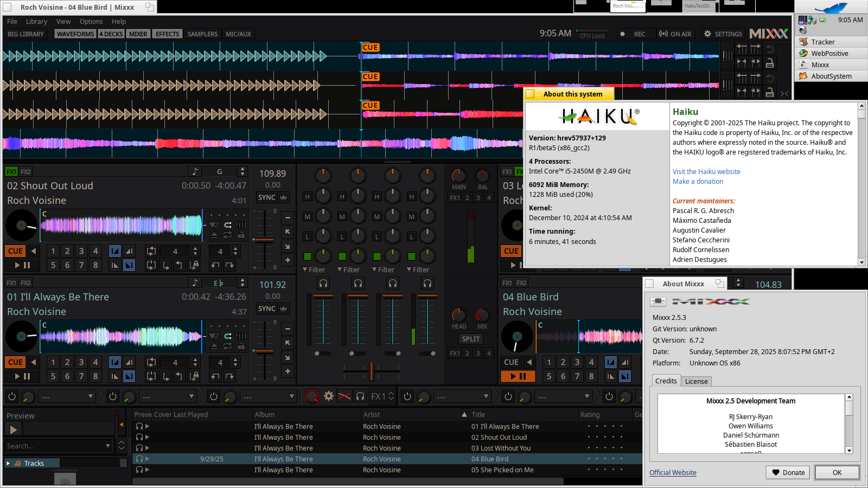Click the vinyl spinner on Shout Out Loud deck
The image size is (868, 488).
(x=22, y=225)
